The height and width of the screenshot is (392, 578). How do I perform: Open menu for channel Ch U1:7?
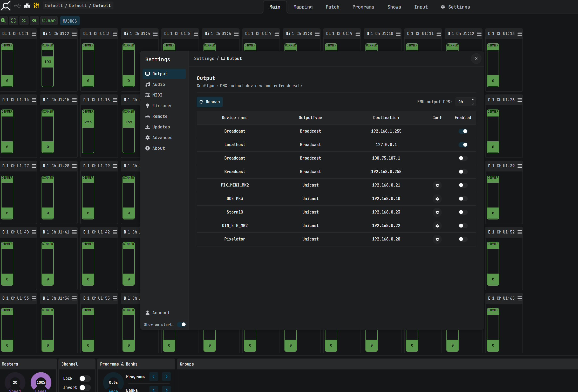pyautogui.click(x=277, y=34)
